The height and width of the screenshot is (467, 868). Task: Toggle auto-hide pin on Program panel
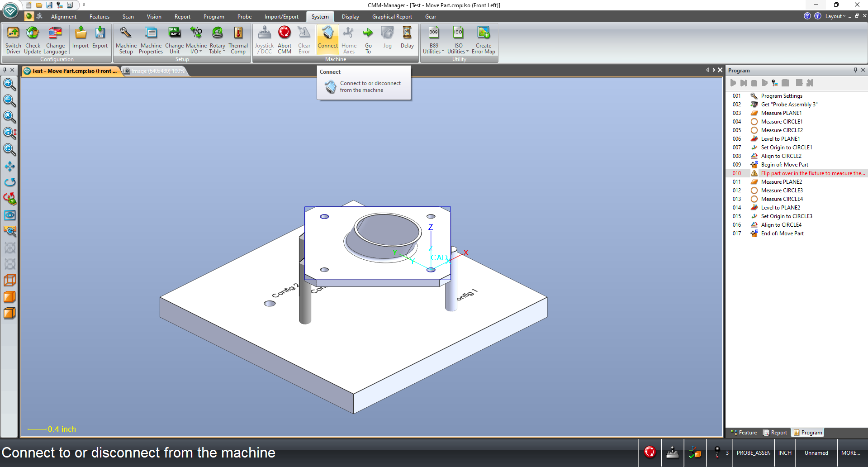pos(855,70)
